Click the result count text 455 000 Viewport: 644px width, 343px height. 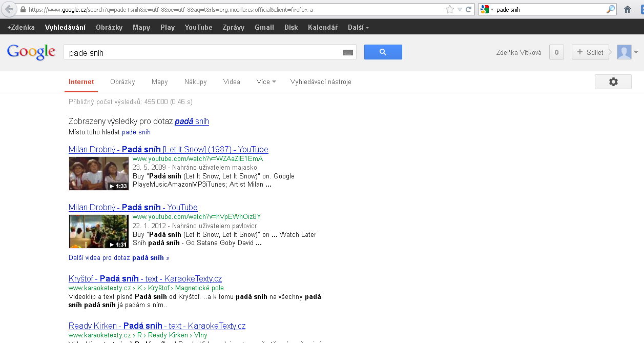coord(131,102)
